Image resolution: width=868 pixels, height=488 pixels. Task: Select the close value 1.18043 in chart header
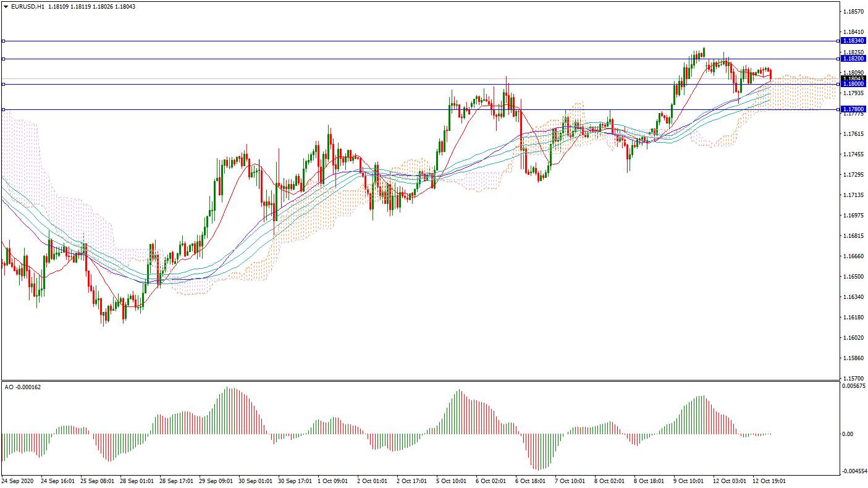(125, 6)
